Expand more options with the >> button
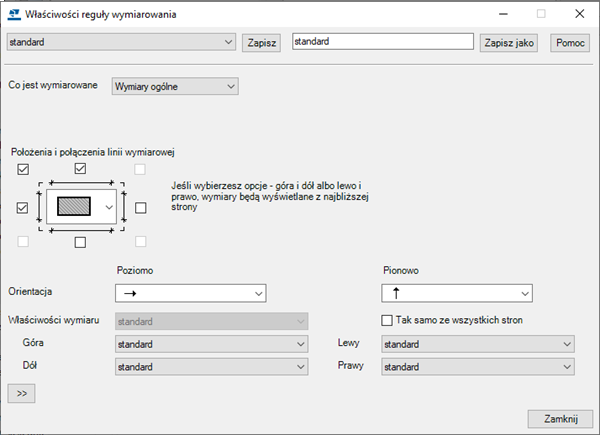 (x=20, y=393)
